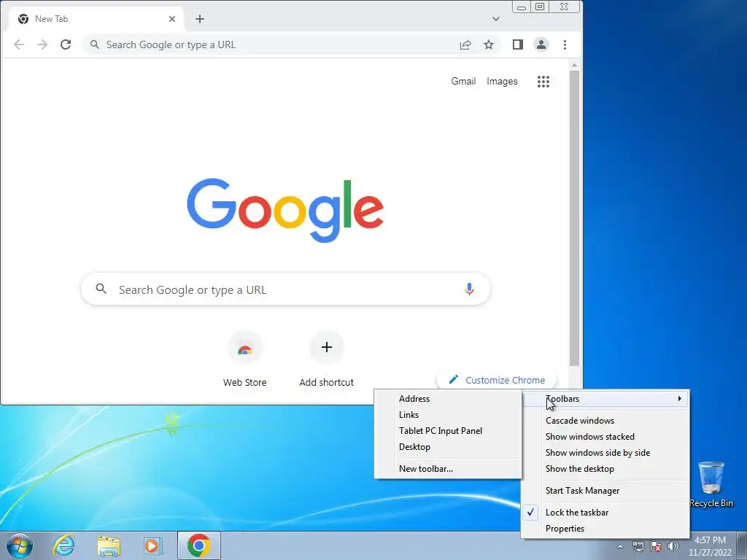Viewport: 747px width, 560px height.
Task: Select Cascade windows
Action: click(605, 421)
